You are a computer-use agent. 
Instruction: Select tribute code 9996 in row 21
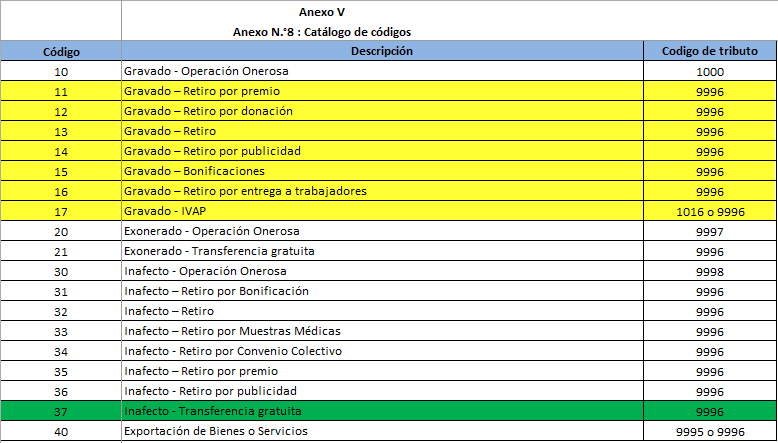[710, 251]
